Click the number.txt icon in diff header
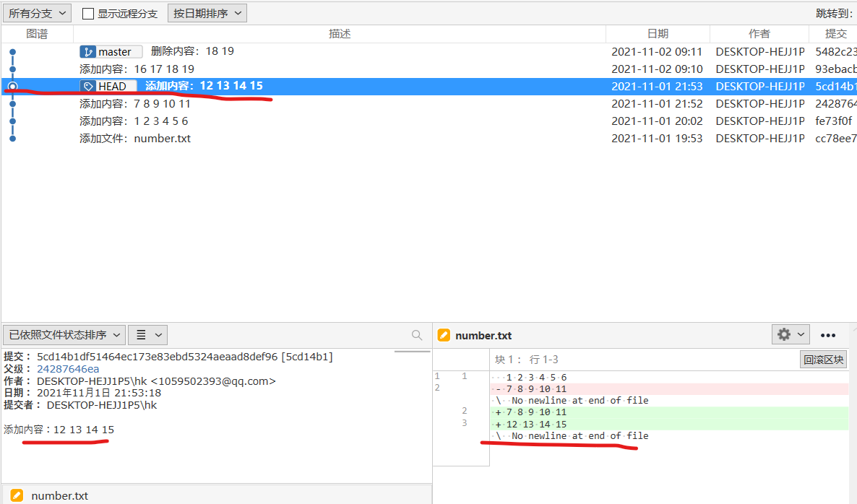 (444, 335)
